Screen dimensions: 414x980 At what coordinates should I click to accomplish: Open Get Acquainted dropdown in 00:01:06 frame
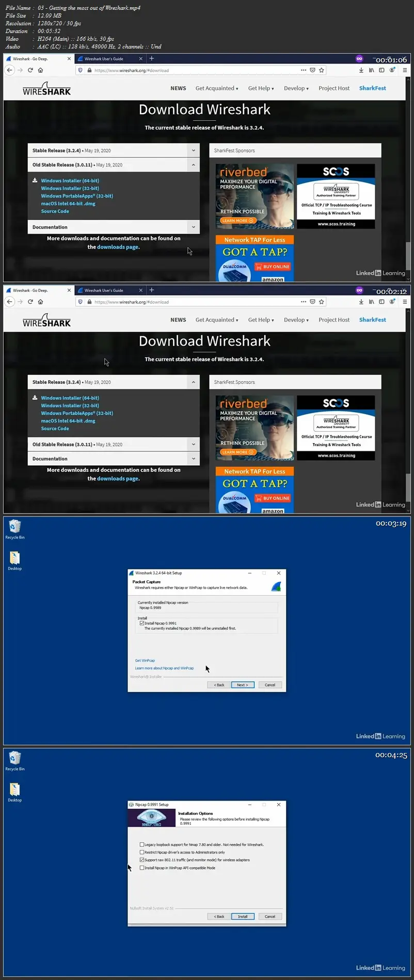click(x=217, y=88)
